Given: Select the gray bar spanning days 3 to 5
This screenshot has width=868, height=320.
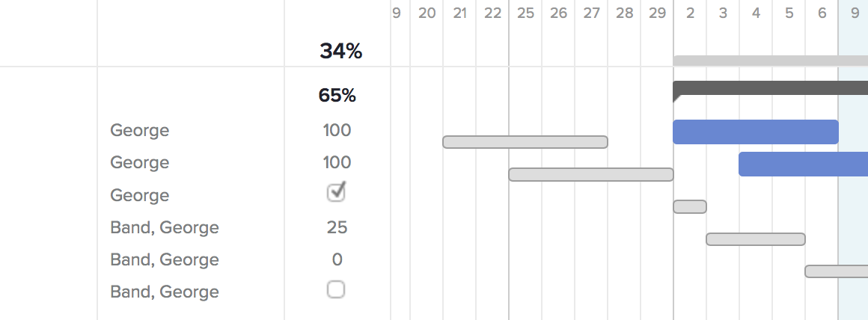Looking at the screenshot, I should (x=755, y=239).
